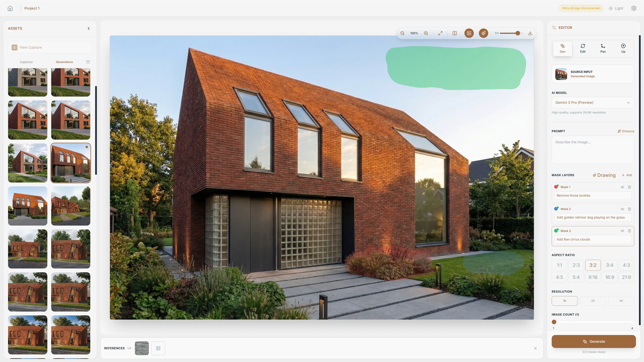
Task: Open the Generations tab
Action: tap(64, 62)
